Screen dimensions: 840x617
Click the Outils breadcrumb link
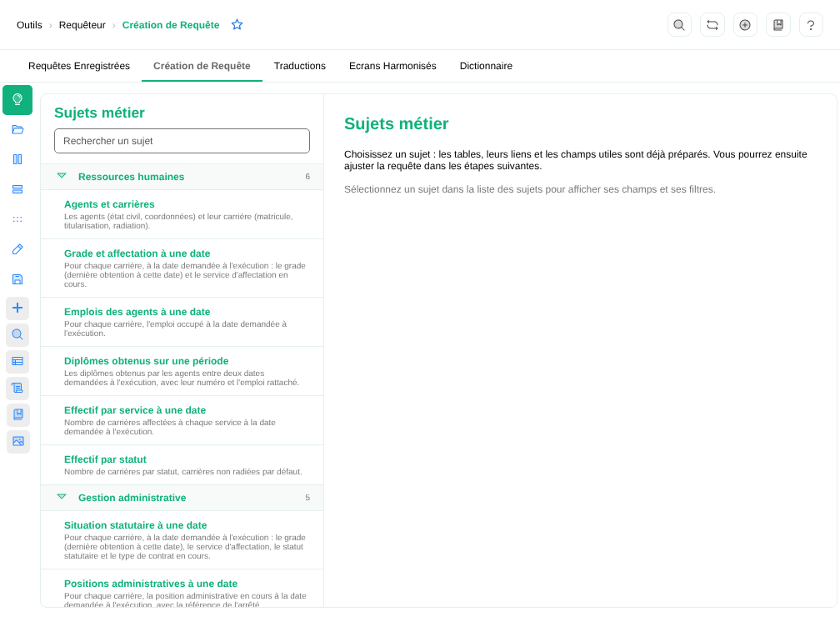click(x=29, y=25)
